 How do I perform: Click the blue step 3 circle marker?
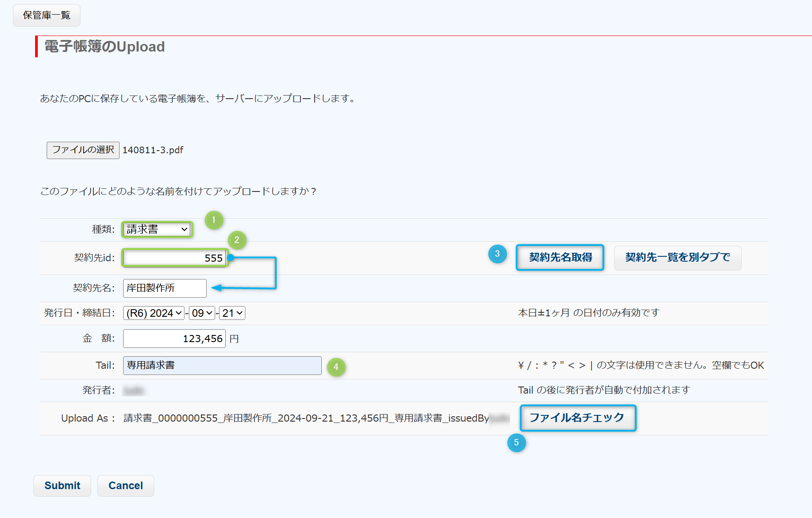[x=497, y=254]
